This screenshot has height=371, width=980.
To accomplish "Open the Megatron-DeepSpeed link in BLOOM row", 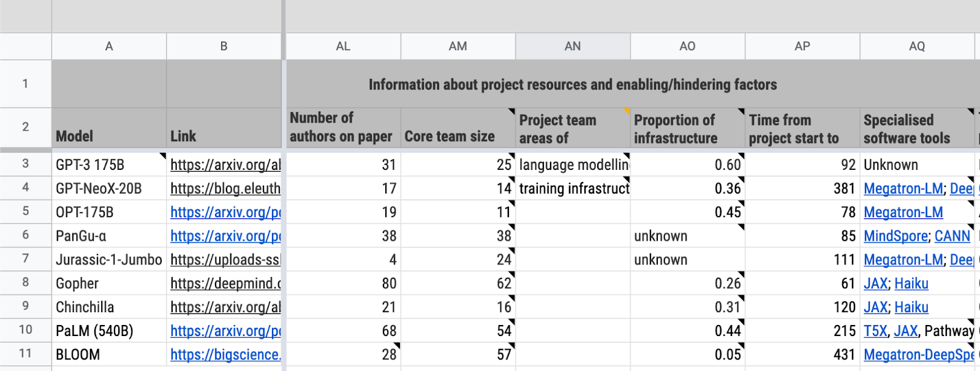I will tap(918, 354).
